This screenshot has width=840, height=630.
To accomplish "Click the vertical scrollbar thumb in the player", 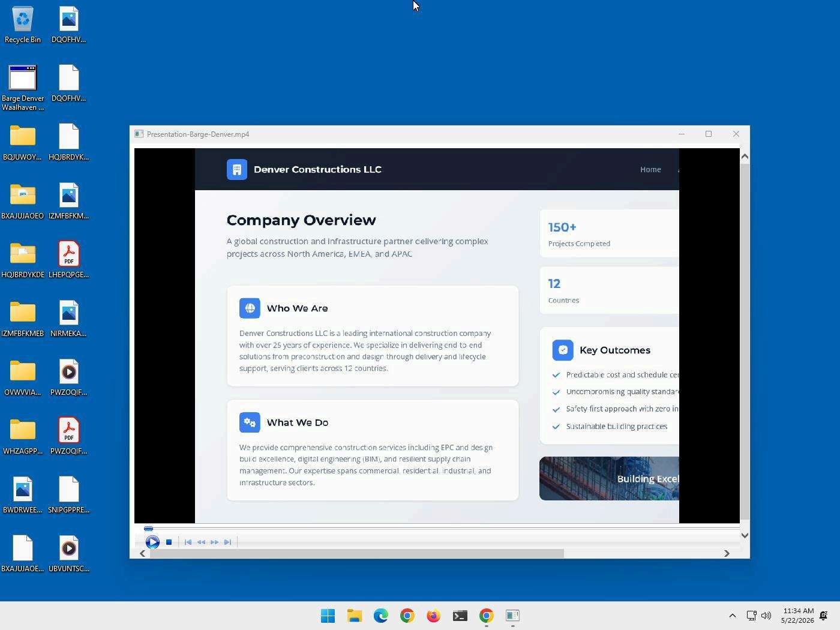I will point(745,341).
